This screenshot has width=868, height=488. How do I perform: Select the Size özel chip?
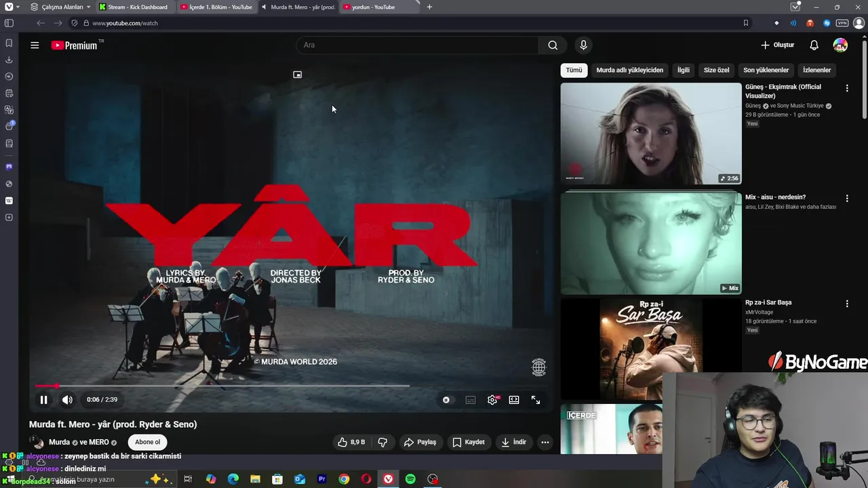tap(716, 70)
